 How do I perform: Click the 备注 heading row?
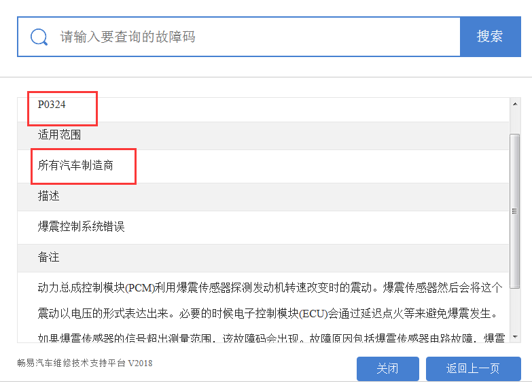pos(264,257)
